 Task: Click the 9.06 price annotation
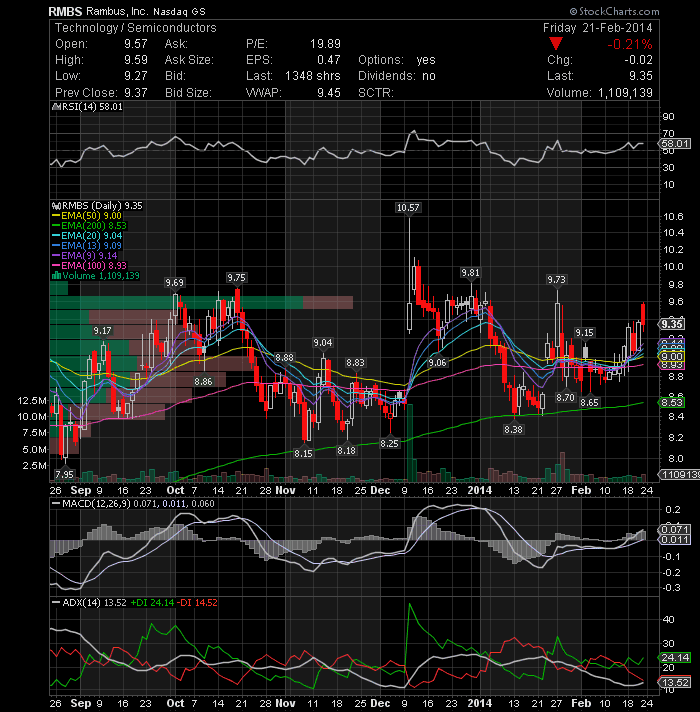pos(438,362)
